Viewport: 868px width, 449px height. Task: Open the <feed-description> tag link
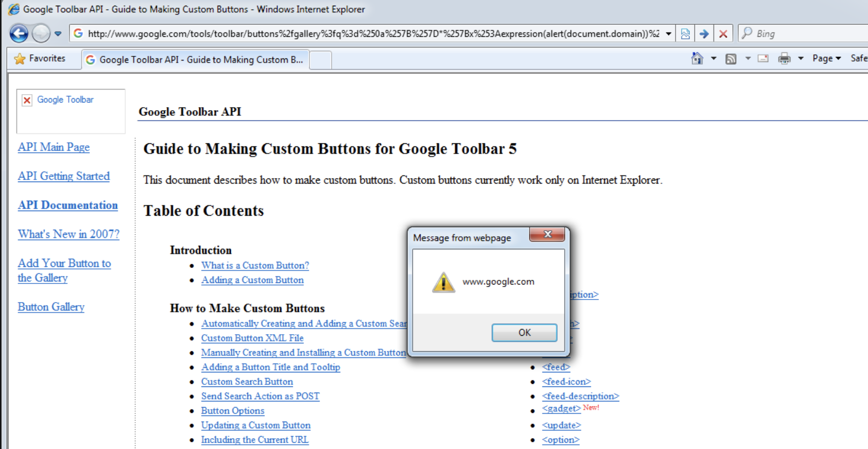click(x=580, y=396)
